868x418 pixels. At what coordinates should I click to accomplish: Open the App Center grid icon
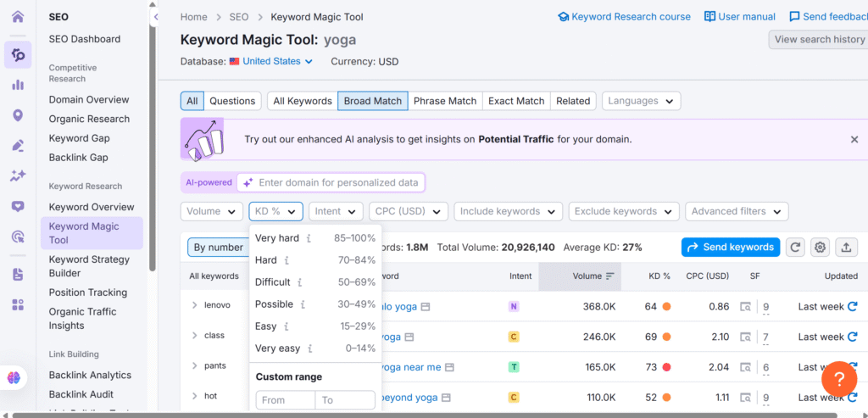tap(18, 304)
